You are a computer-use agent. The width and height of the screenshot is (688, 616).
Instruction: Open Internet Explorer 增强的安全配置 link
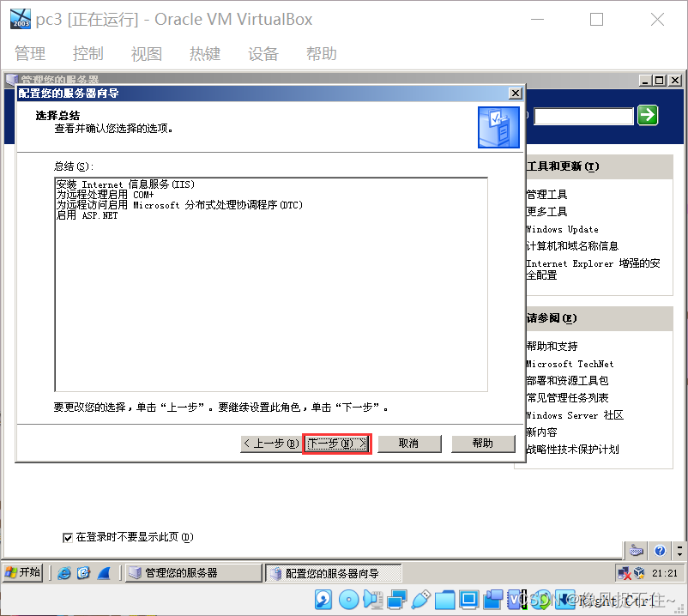click(x=594, y=269)
